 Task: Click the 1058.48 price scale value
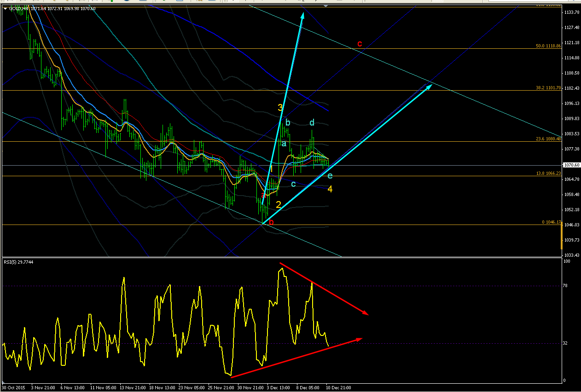(x=571, y=194)
